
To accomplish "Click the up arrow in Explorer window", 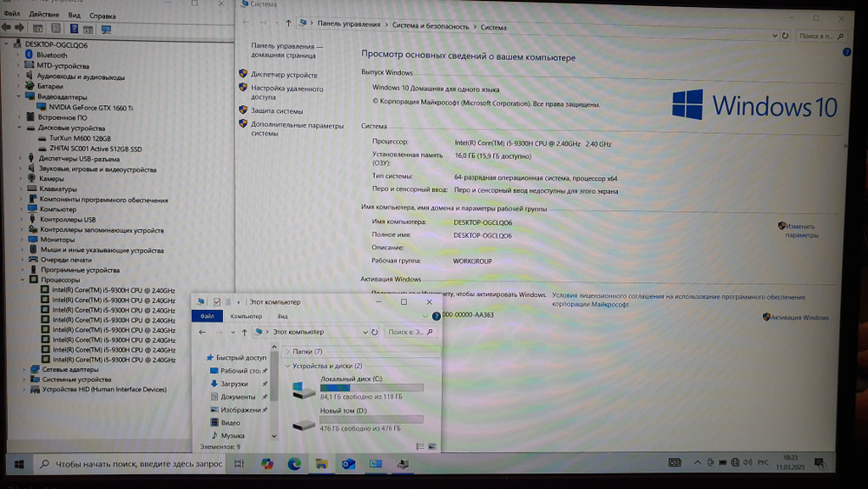I will 244,333.
